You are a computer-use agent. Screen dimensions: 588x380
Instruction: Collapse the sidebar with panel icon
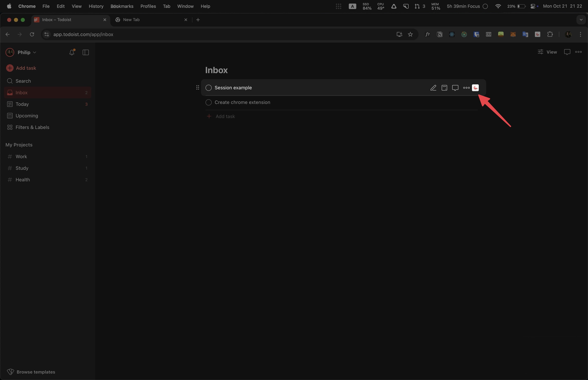click(x=86, y=52)
